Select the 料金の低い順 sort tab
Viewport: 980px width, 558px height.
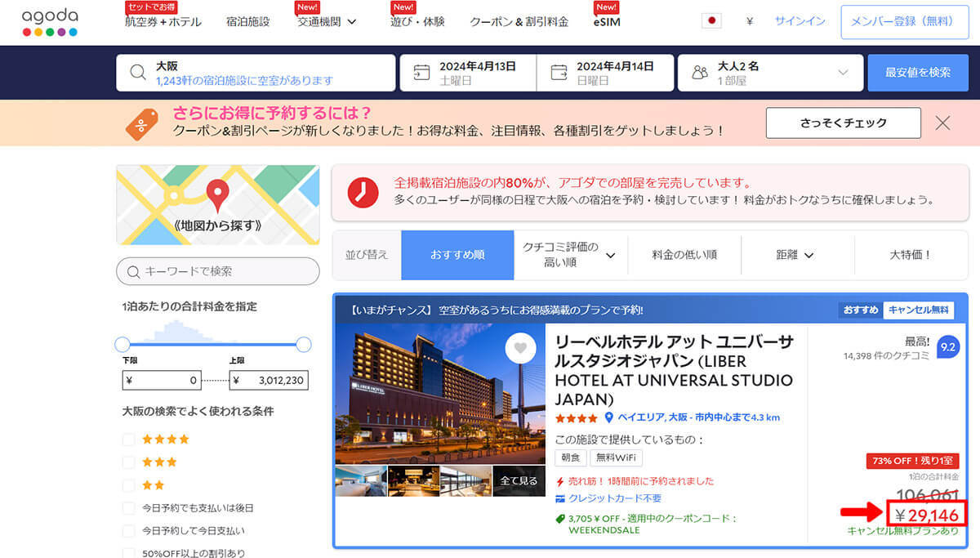pos(684,255)
